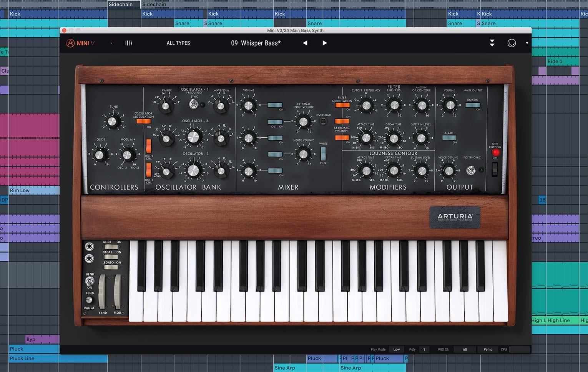Viewport: 588px width, 372px height.
Task: Toggle the Decay ON keyboard switch
Action: (x=111, y=257)
